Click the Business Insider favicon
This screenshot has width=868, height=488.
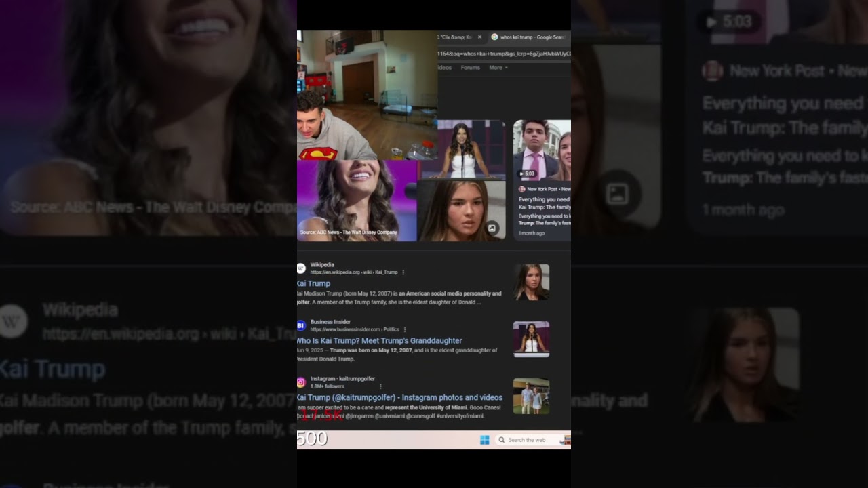[301, 325]
